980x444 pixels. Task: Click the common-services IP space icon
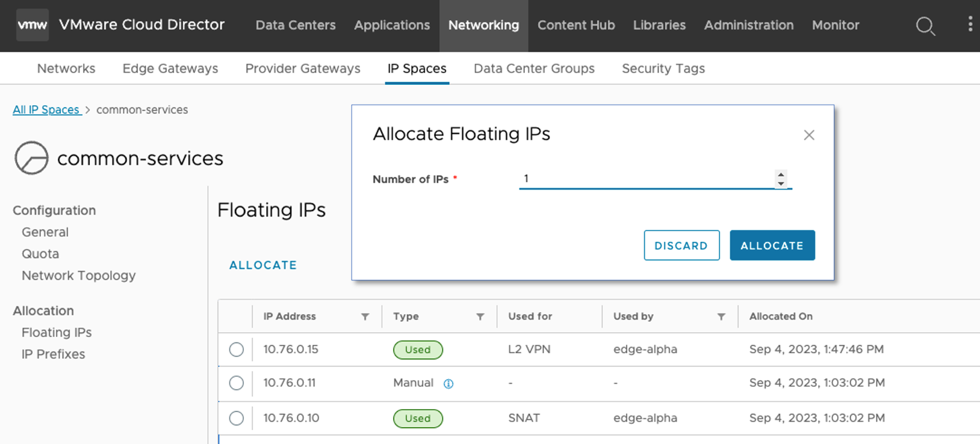31,158
